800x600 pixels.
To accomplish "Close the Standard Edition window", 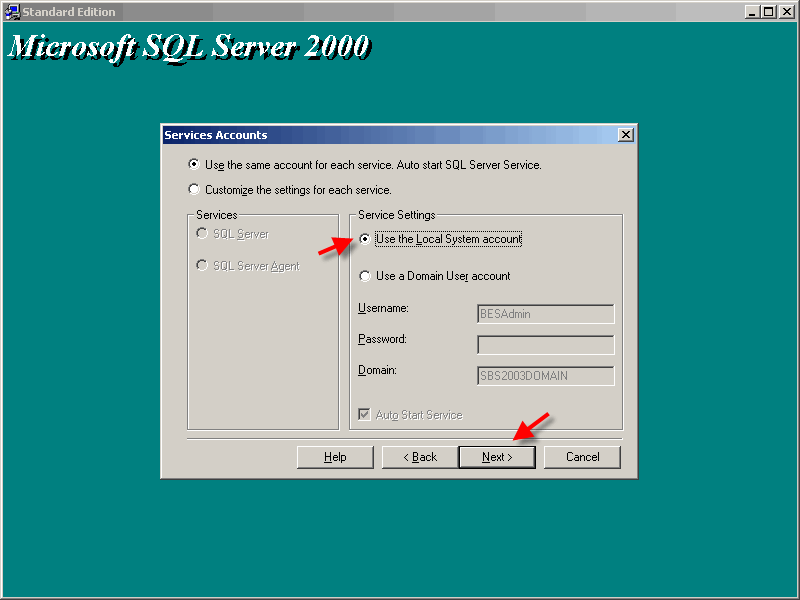I will [x=786, y=12].
